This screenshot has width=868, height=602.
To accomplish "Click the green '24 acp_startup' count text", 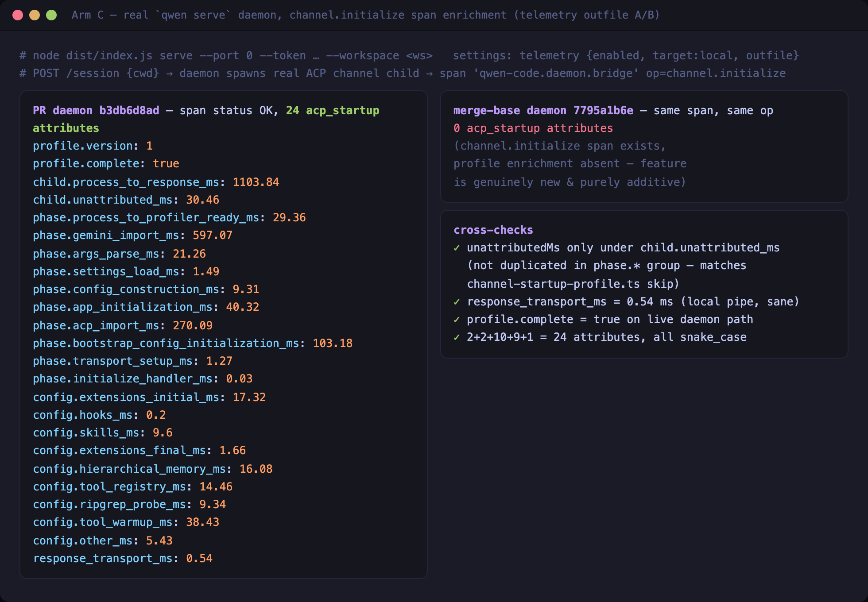I will [x=333, y=111].
